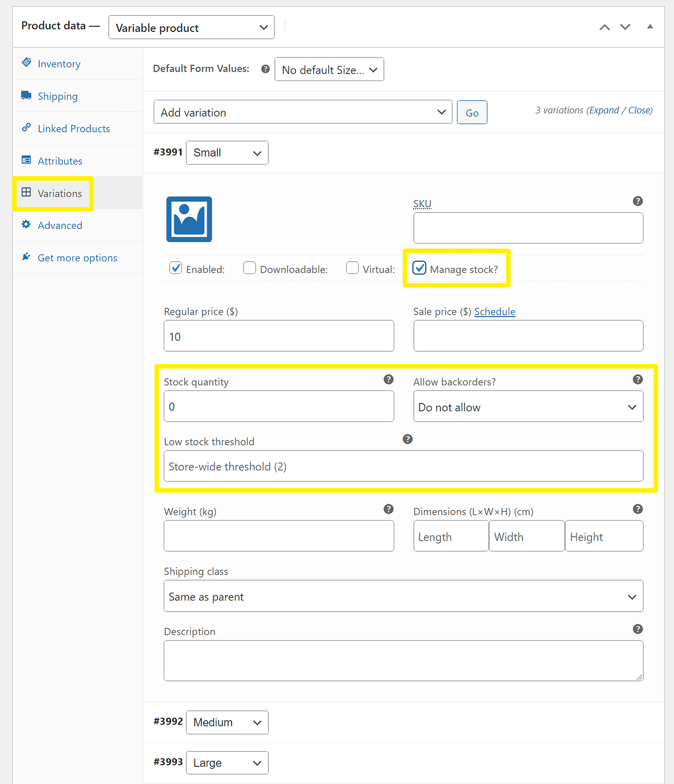Image resolution: width=674 pixels, height=784 pixels.
Task: Open the Variable product type dropdown
Action: [x=191, y=27]
